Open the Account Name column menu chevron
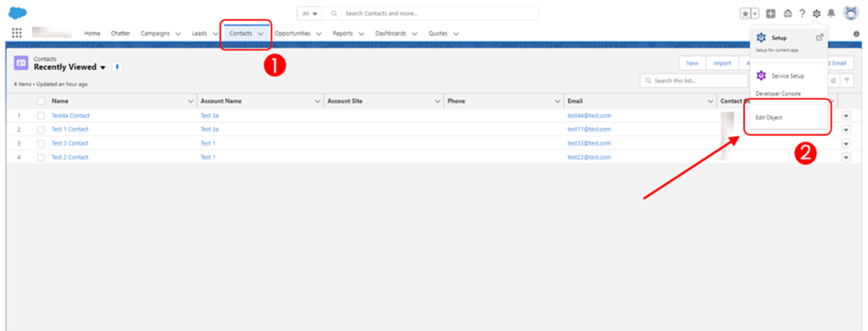 click(x=317, y=102)
